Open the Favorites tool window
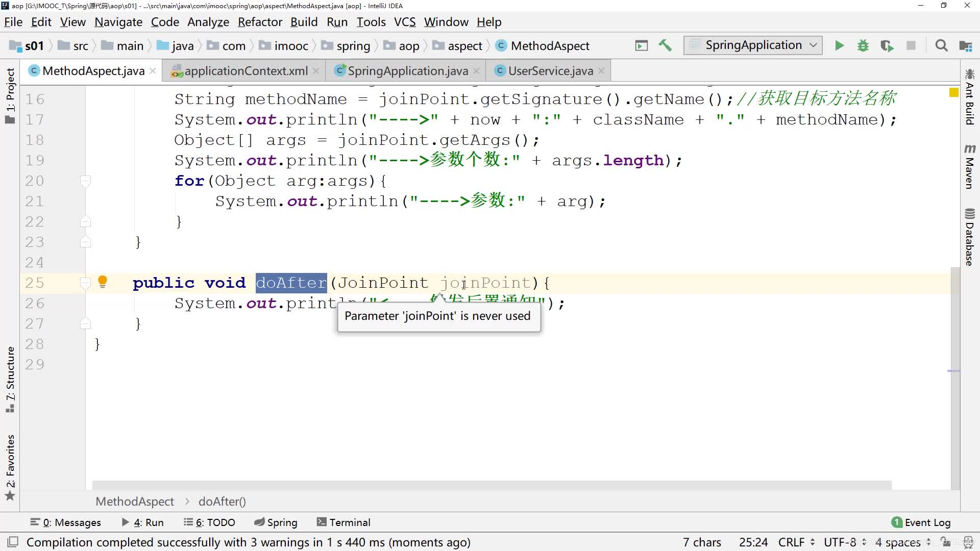980x551 pixels. 10,467
